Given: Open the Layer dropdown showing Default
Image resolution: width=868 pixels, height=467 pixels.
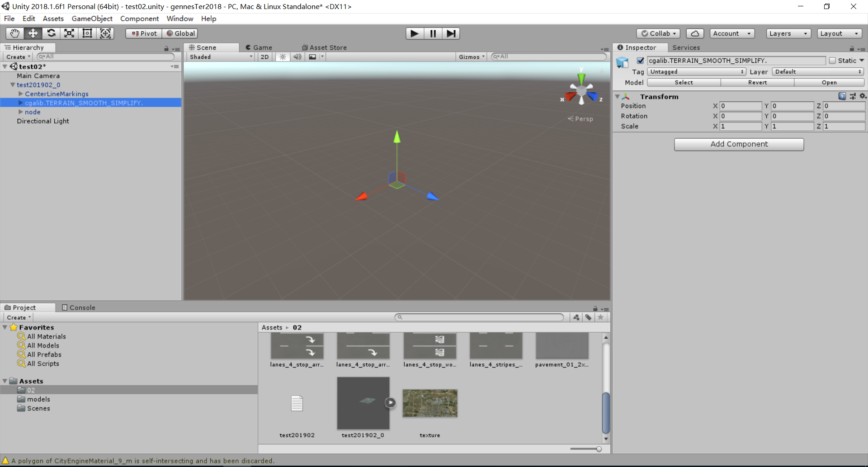Looking at the screenshot, I should (818, 71).
